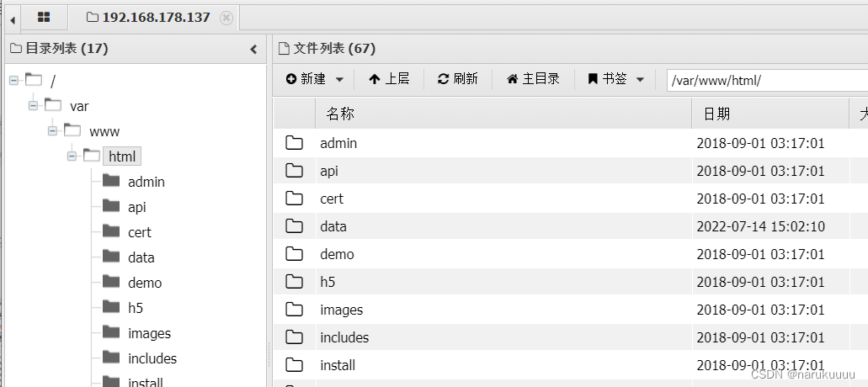The width and height of the screenshot is (868, 387).
Task: Click data folder icon in file list
Action: point(294,226)
